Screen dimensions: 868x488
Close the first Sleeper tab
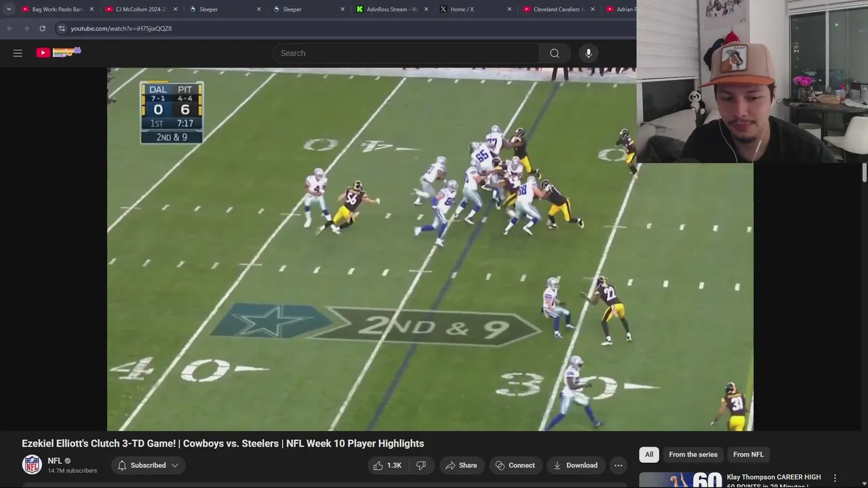click(258, 9)
